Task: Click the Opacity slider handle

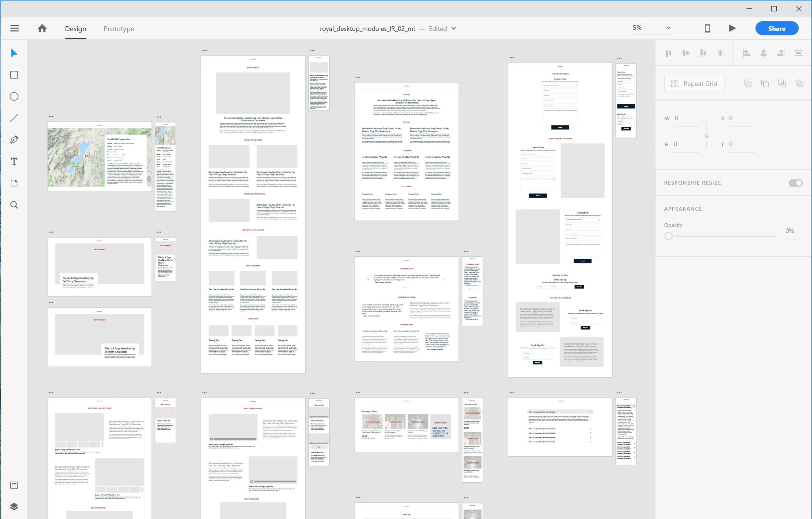Action: [x=668, y=236]
